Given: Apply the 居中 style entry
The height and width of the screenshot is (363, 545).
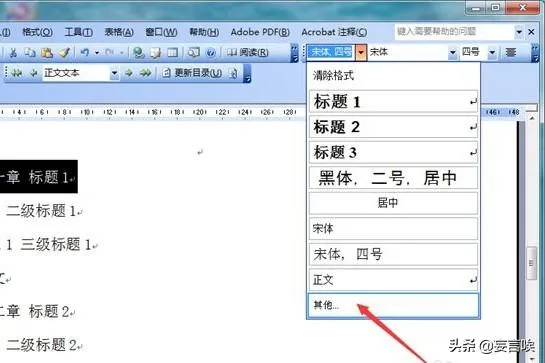Looking at the screenshot, I should point(393,203).
